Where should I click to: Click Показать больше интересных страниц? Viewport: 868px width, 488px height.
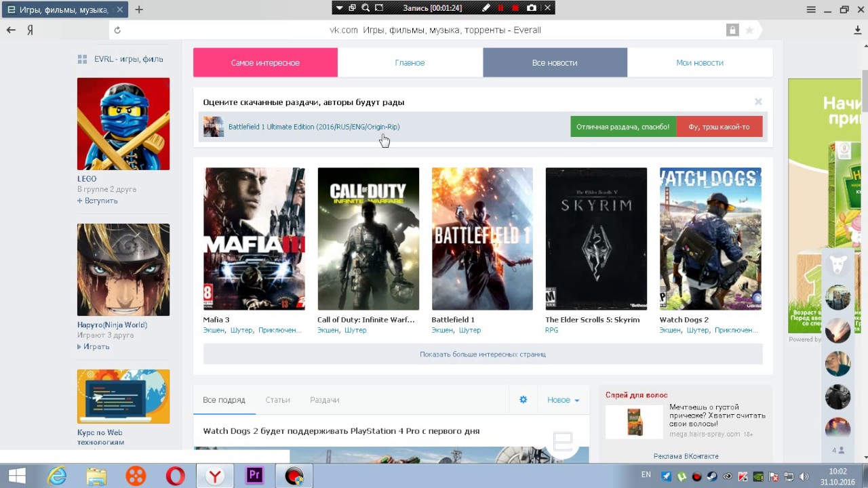tap(483, 354)
